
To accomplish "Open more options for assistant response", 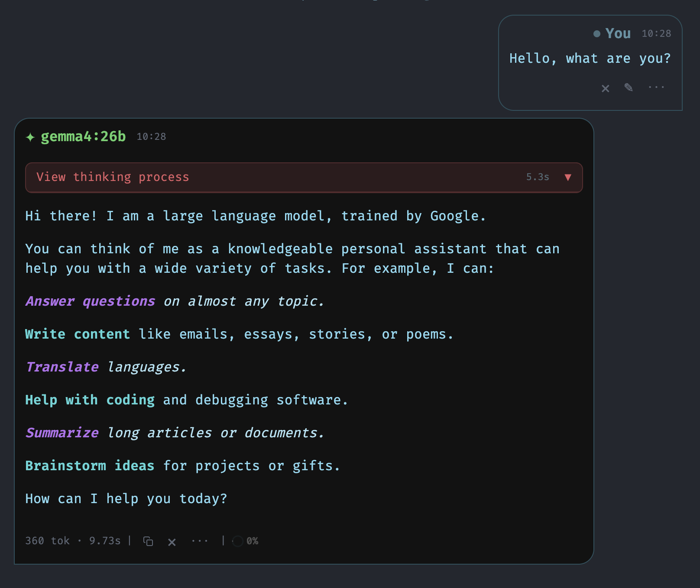I will [x=200, y=541].
